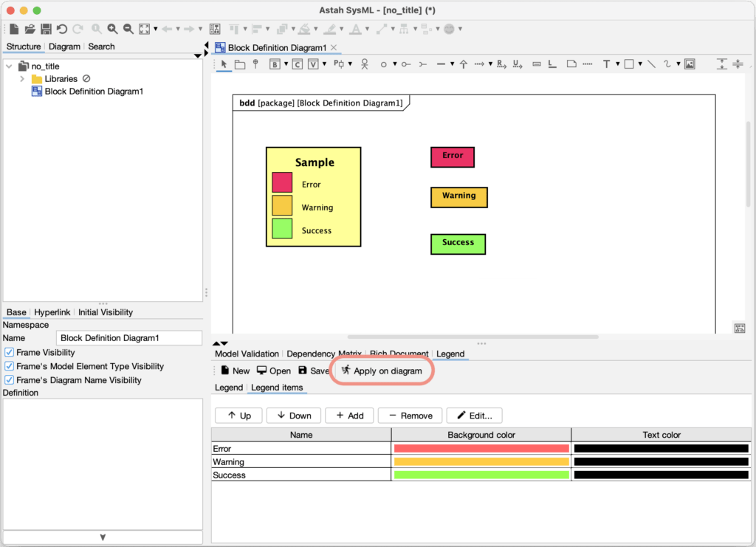
Task: Click the Save file icon in toolbar
Action: pos(46,29)
